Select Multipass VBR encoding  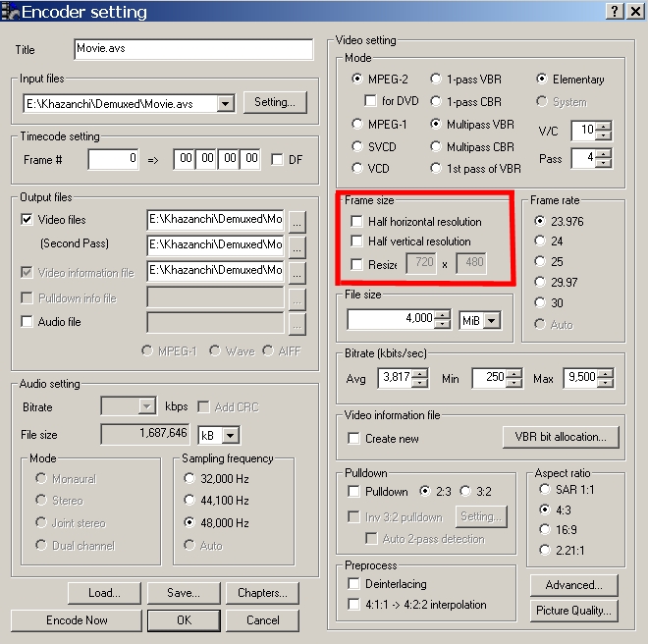tap(436, 124)
